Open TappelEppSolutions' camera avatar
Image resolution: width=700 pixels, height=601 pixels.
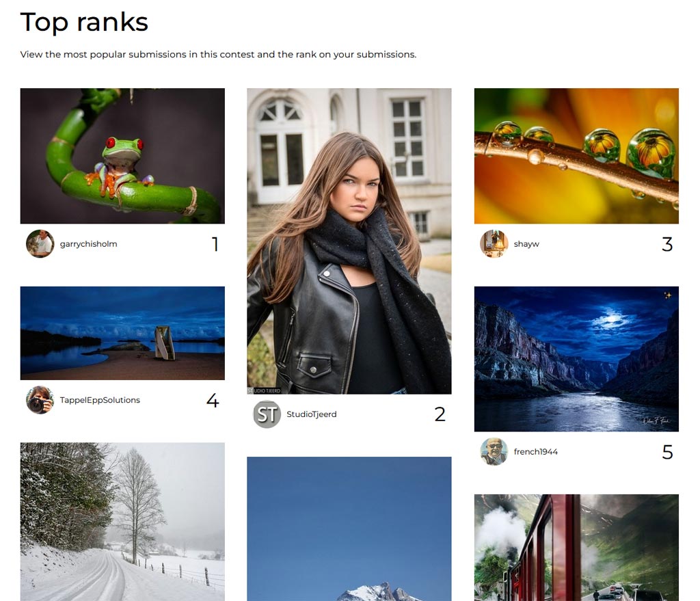coord(40,400)
